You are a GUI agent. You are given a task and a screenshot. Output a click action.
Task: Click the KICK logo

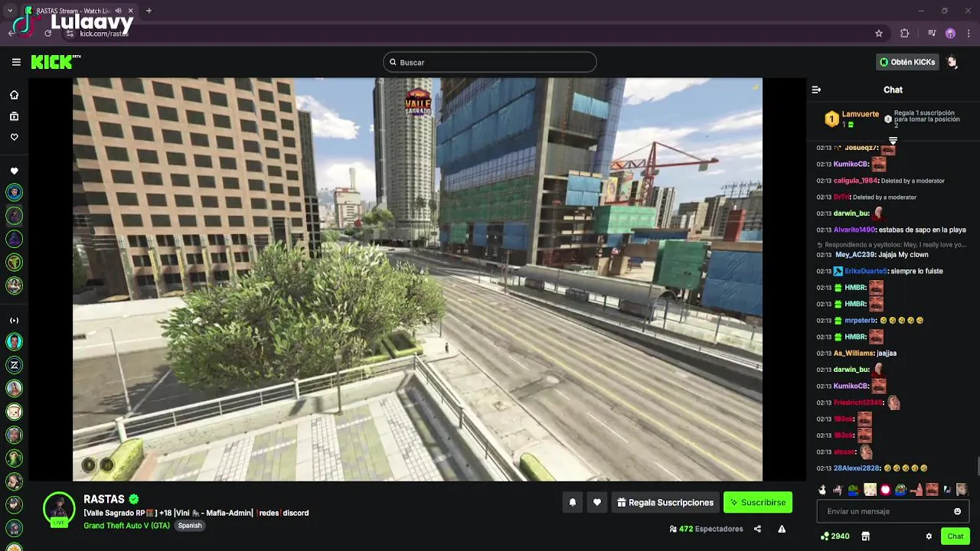pyautogui.click(x=56, y=62)
